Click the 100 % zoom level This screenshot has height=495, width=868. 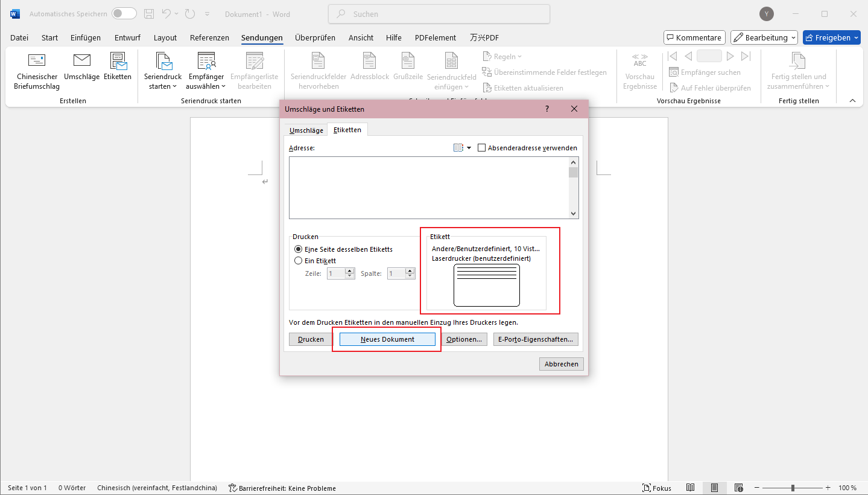point(847,488)
